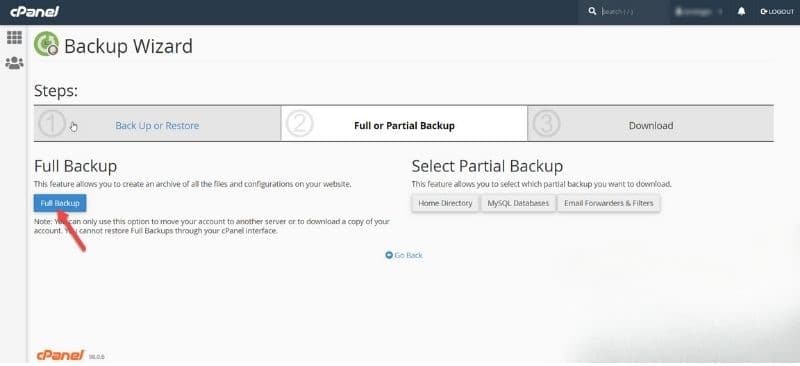
Task: Select step 3 Download
Action: click(651, 126)
